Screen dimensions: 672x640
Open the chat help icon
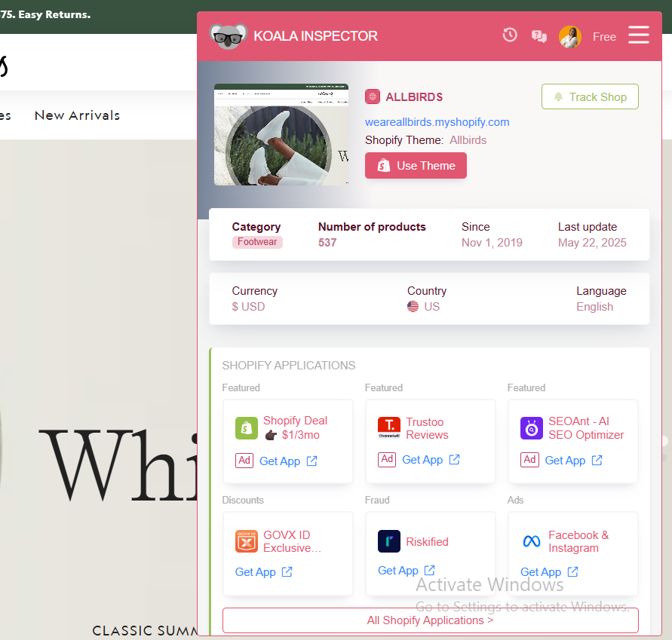click(x=539, y=36)
